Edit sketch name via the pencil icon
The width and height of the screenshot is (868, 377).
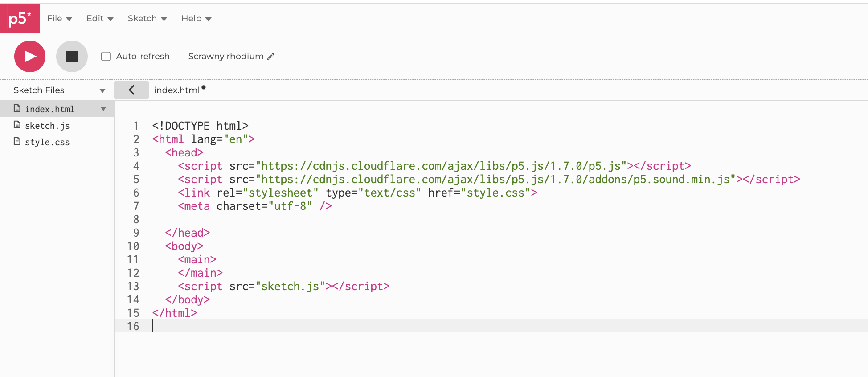[271, 57]
